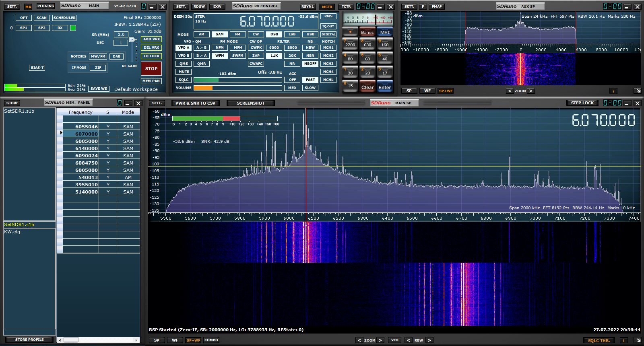
Task: Click the resize arrow icon in Main SP corner
Action: [x=637, y=340]
